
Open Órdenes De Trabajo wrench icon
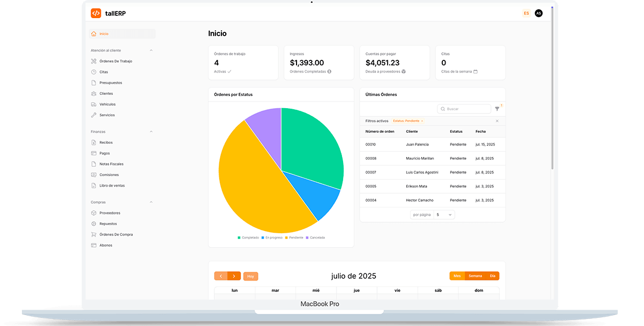click(94, 61)
